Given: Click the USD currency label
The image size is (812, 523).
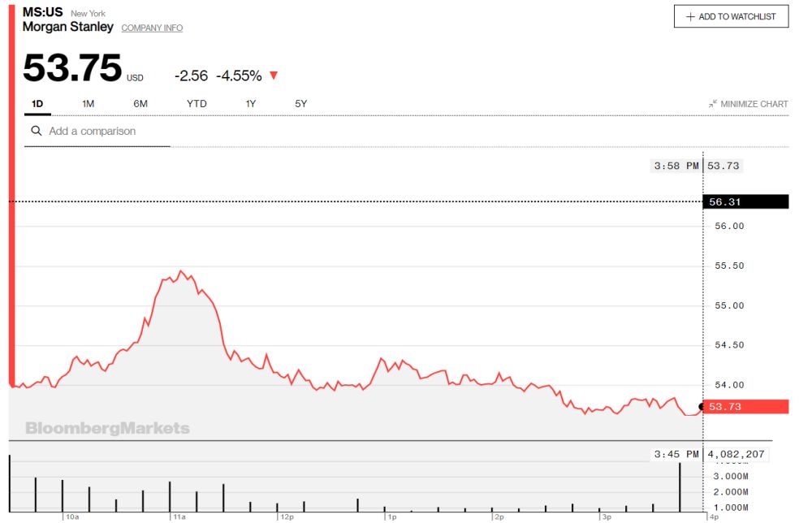Looking at the screenshot, I should [135, 78].
